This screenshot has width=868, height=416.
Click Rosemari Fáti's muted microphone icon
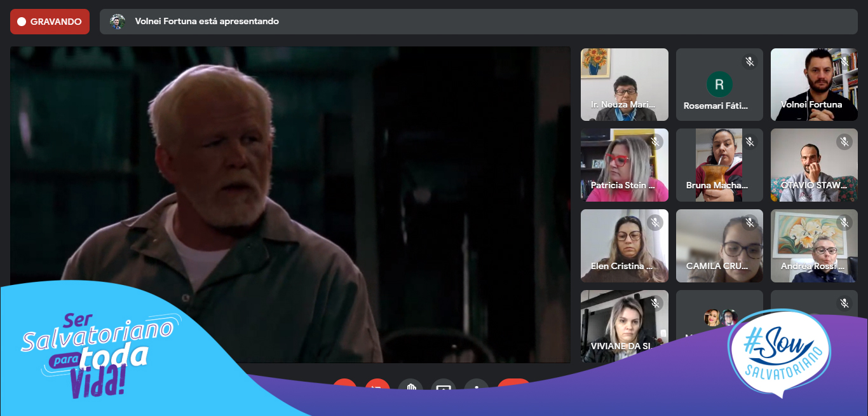750,62
